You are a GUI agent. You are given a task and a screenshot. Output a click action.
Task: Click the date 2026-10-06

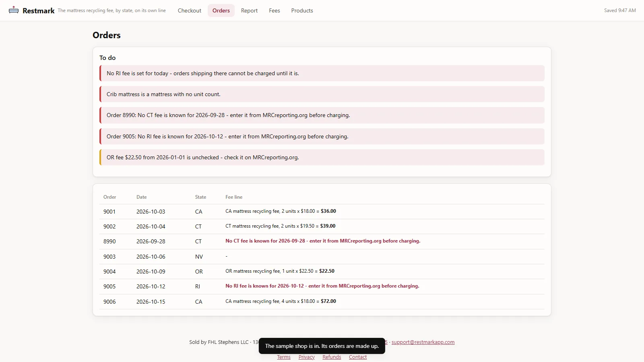pyautogui.click(x=151, y=257)
